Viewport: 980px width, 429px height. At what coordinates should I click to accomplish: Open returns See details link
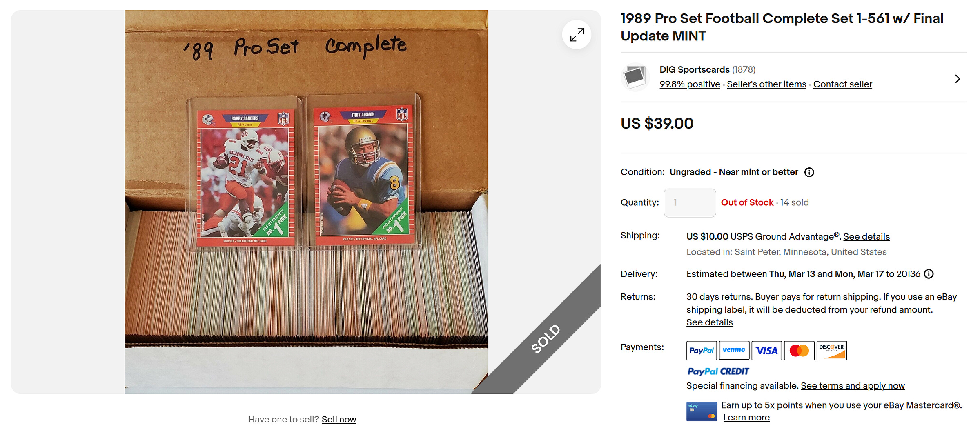click(709, 322)
